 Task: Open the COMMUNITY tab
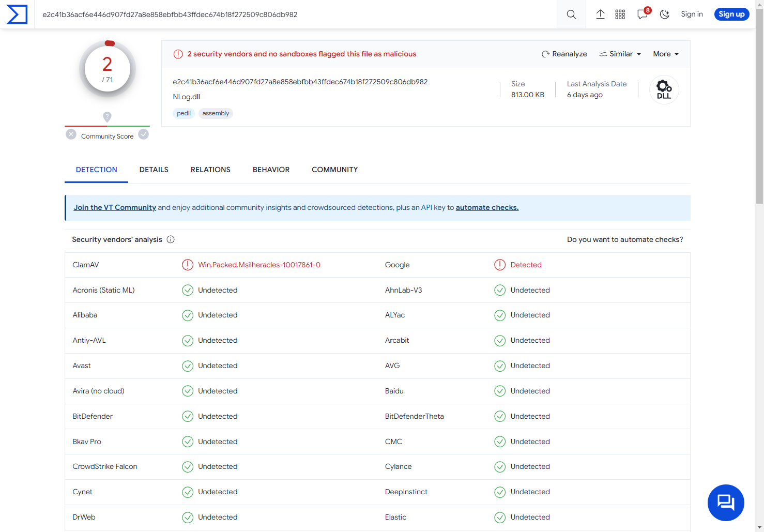(334, 170)
